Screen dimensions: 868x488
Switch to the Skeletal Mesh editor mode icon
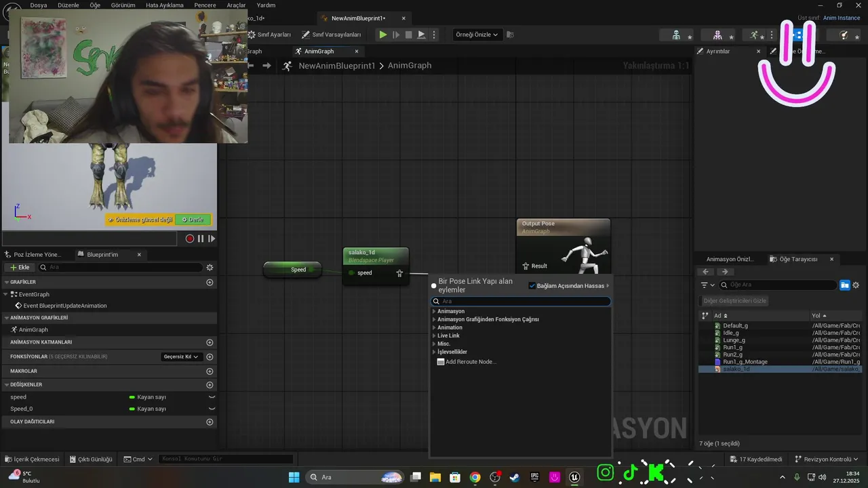(717, 35)
